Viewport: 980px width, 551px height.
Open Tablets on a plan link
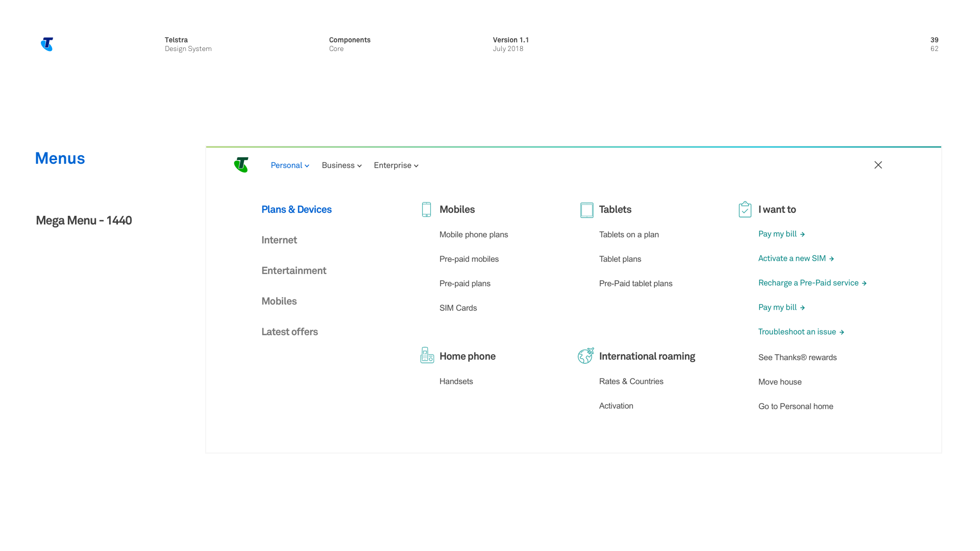pos(629,235)
